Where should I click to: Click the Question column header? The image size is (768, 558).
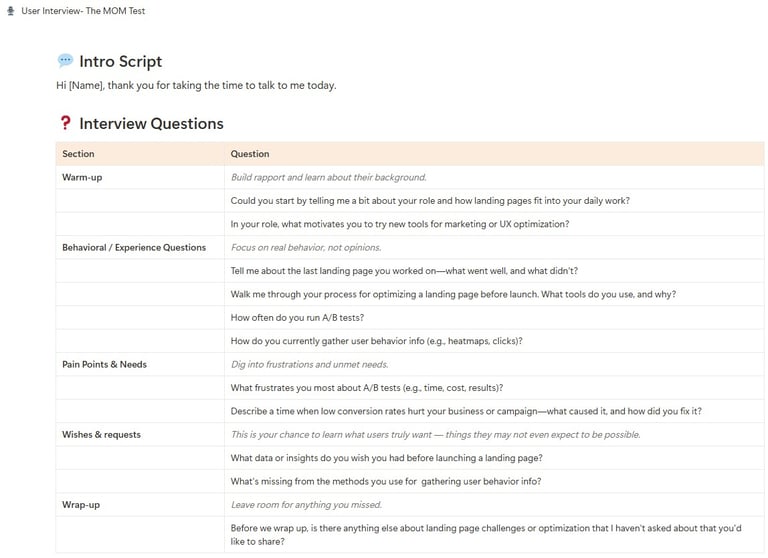coord(494,154)
